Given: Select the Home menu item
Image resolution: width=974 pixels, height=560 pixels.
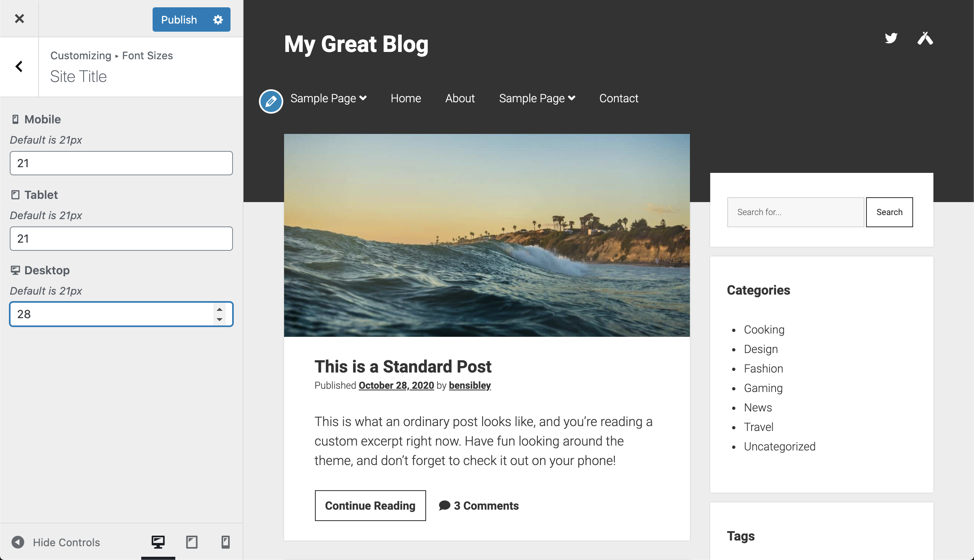Looking at the screenshot, I should tap(407, 98).
